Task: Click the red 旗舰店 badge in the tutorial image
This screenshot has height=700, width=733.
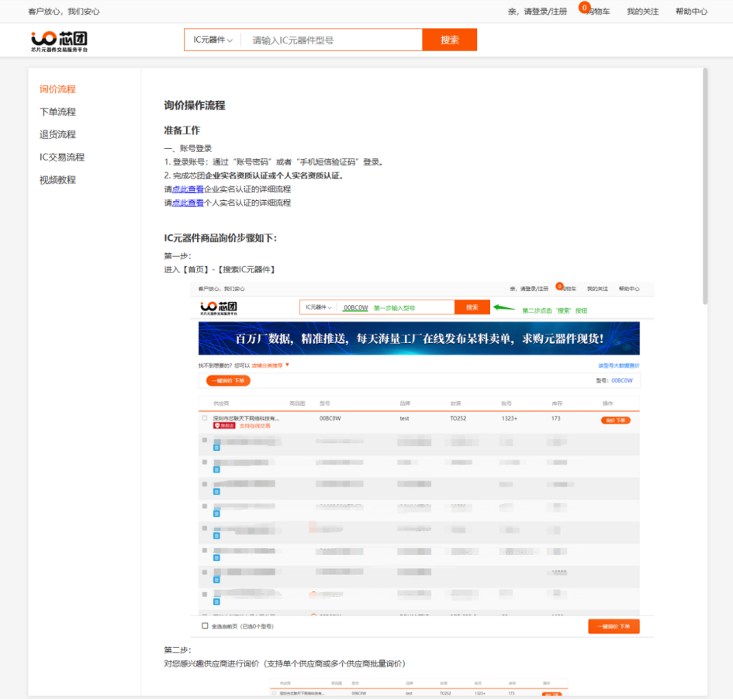Action: [223, 425]
